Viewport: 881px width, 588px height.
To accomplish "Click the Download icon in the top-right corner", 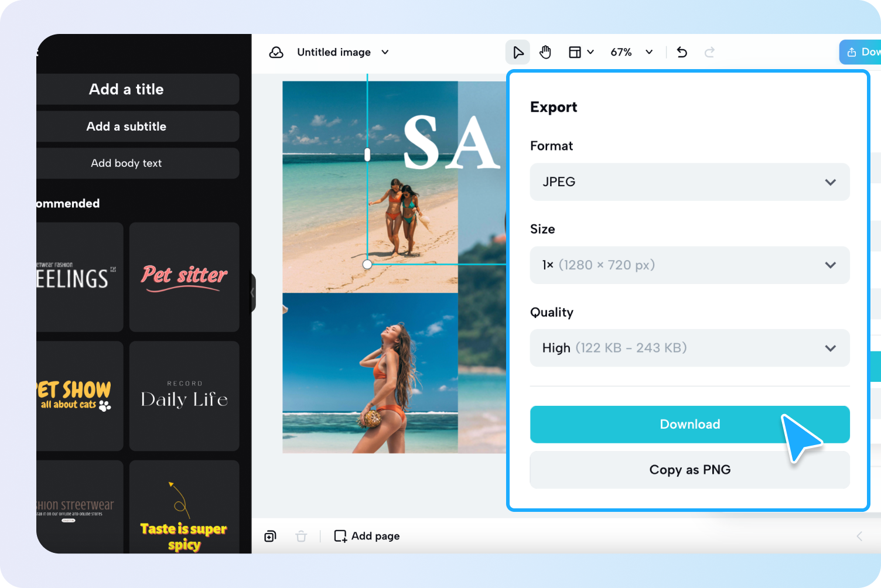I will (851, 52).
